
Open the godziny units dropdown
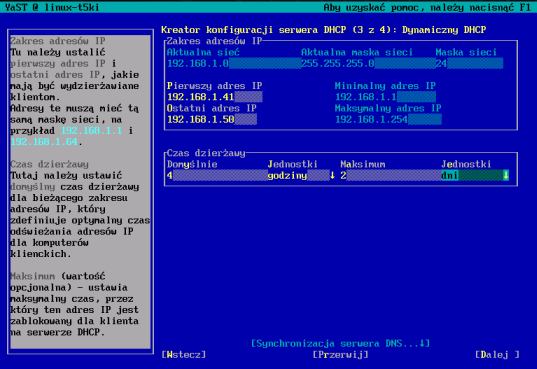[301, 176]
